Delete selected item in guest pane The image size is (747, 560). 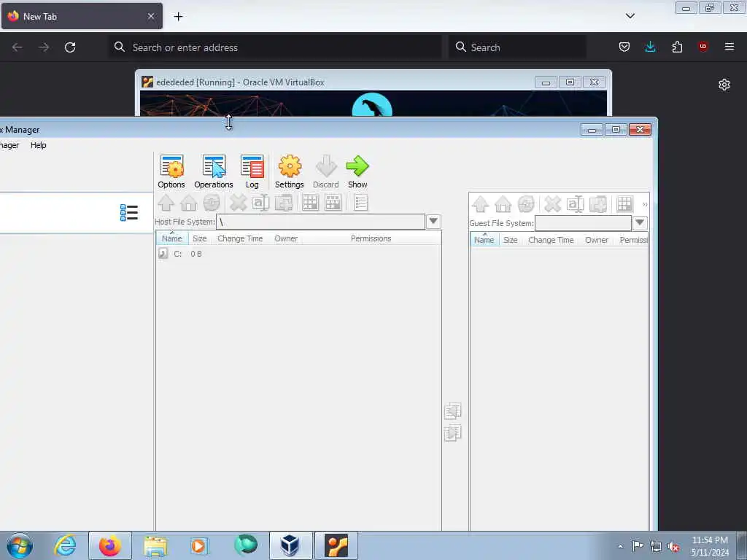553,204
